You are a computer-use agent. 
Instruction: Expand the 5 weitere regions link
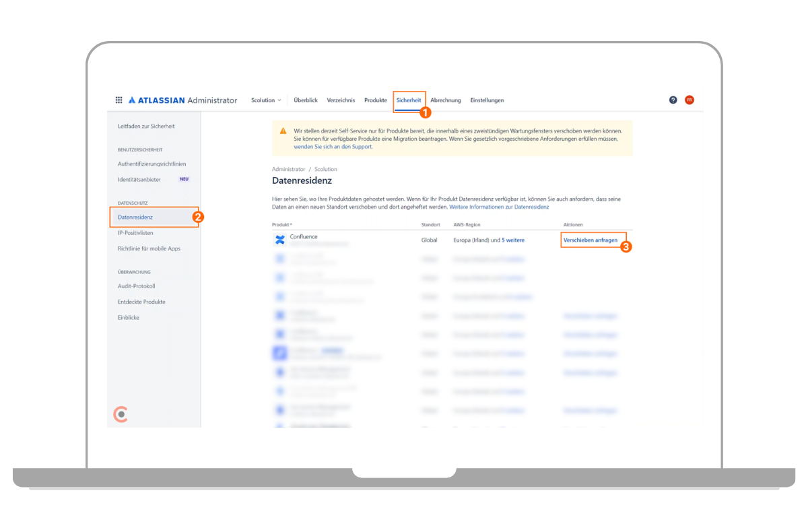[x=513, y=240]
